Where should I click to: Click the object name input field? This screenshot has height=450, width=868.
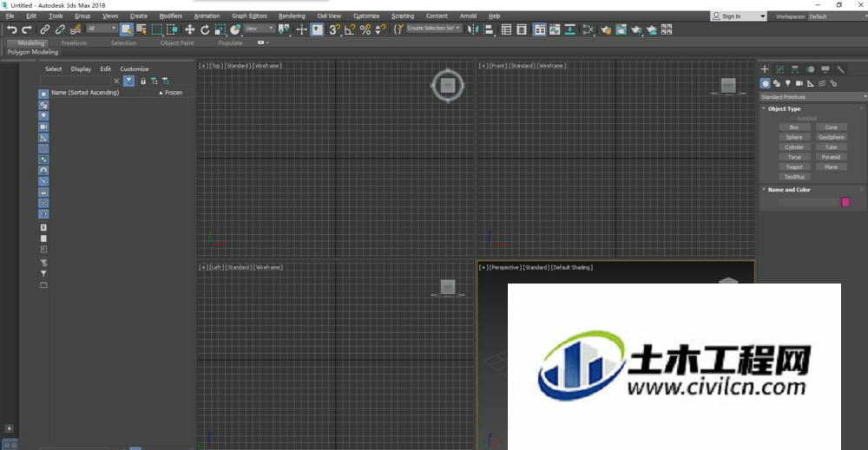(809, 202)
